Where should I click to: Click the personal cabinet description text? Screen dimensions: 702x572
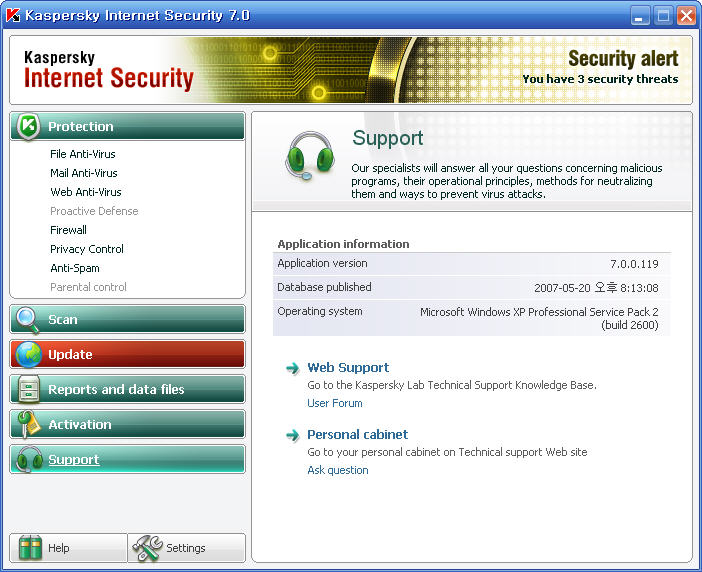(447, 452)
